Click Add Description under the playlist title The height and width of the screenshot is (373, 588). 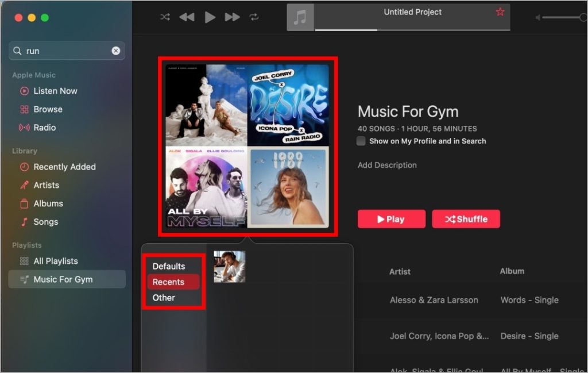[387, 165]
